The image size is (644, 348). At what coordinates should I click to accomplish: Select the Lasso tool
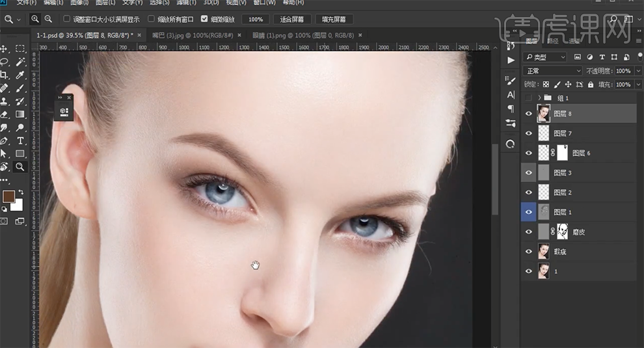(5, 62)
